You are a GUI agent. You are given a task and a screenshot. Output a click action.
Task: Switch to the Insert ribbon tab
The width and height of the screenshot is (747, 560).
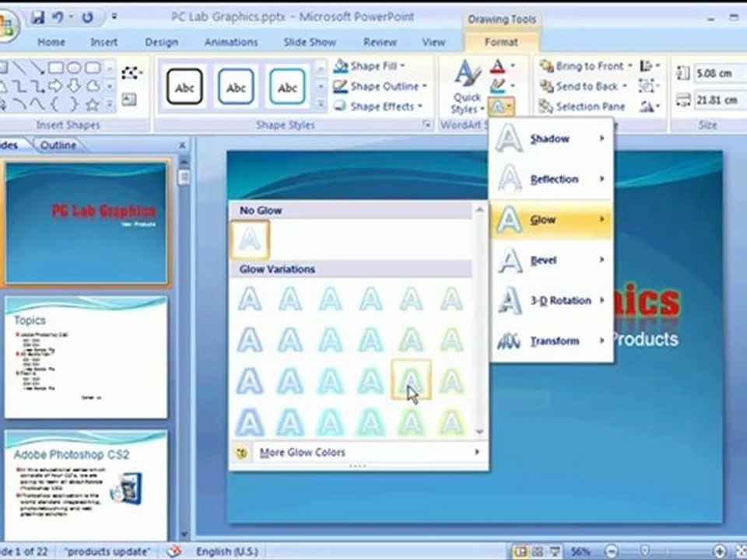[103, 42]
